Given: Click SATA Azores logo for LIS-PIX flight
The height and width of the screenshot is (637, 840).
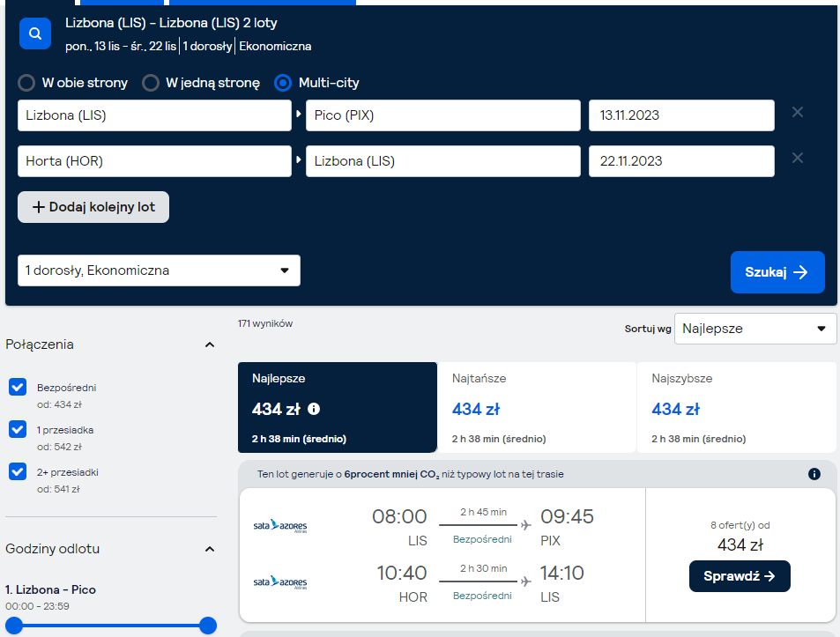Looking at the screenshot, I should pyautogui.click(x=280, y=526).
